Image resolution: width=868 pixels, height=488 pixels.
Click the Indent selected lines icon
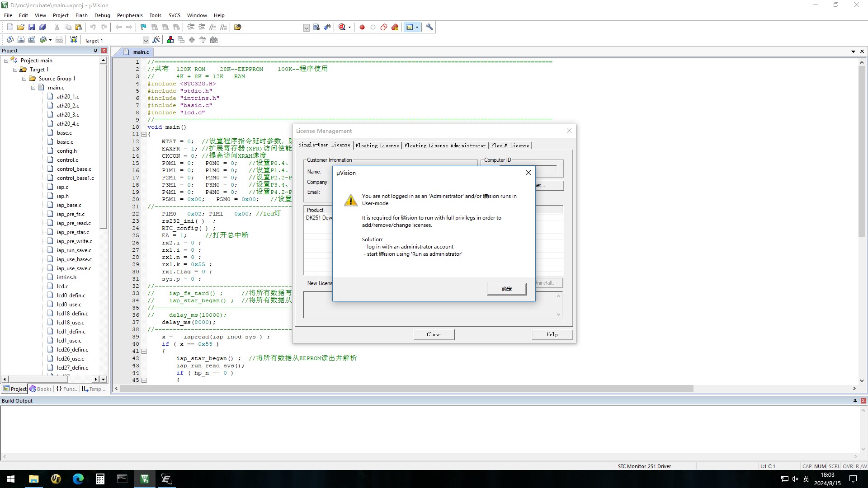coord(191,27)
